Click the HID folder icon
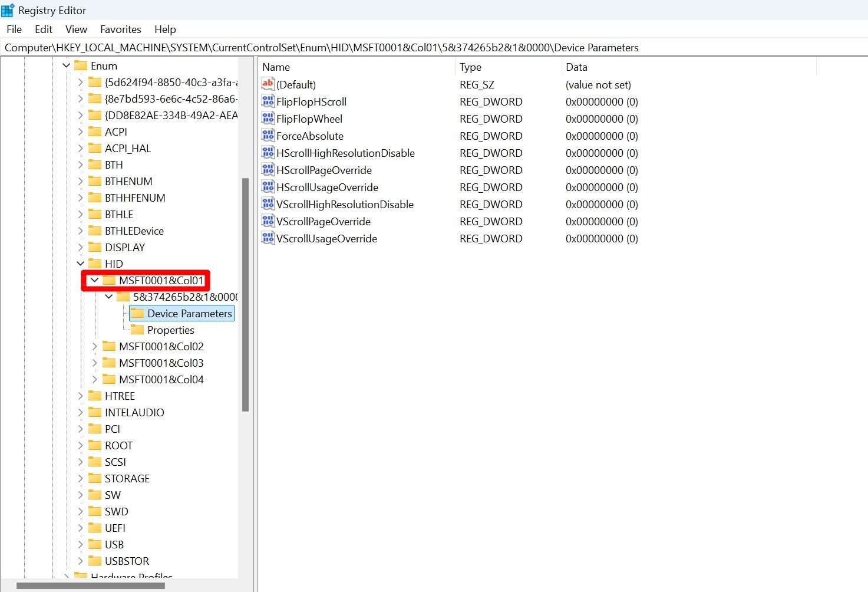The height and width of the screenshot is (592, 868). pyautogui.click(x=95, y=264)
